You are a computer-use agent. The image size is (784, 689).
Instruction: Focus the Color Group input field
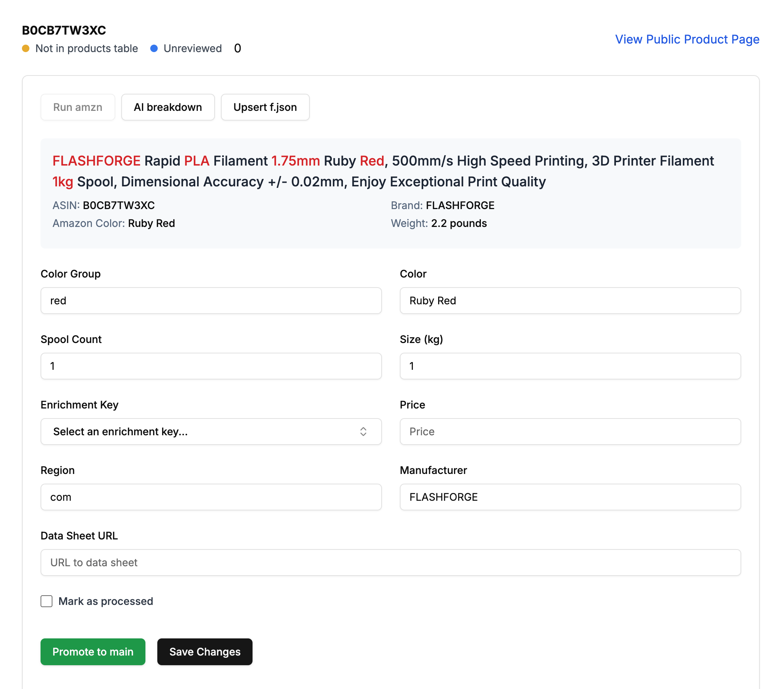coord(211,300)
